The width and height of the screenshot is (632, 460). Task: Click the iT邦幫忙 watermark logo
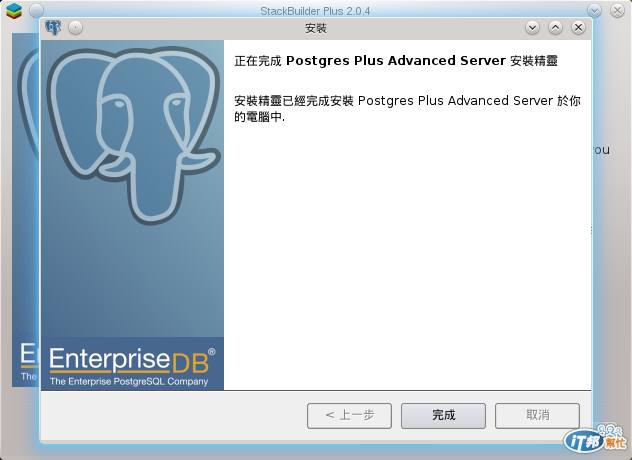pyautogui.click(x=596, y=438)
